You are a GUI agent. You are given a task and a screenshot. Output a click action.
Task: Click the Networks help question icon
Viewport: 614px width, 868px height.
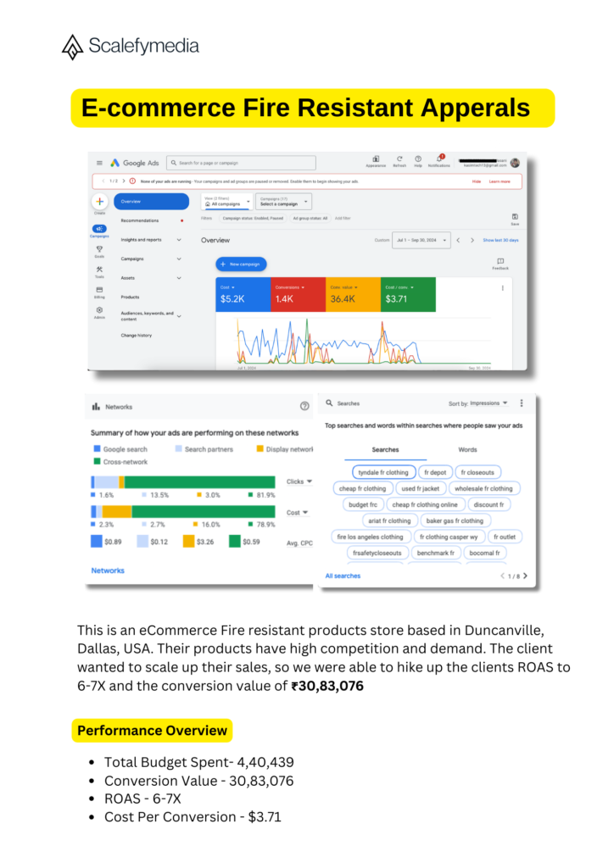point(304,406)
